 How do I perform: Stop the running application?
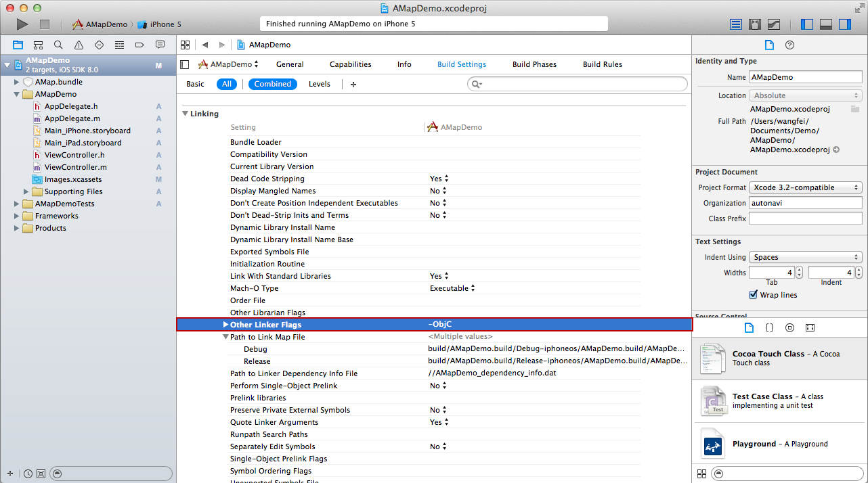45,24
